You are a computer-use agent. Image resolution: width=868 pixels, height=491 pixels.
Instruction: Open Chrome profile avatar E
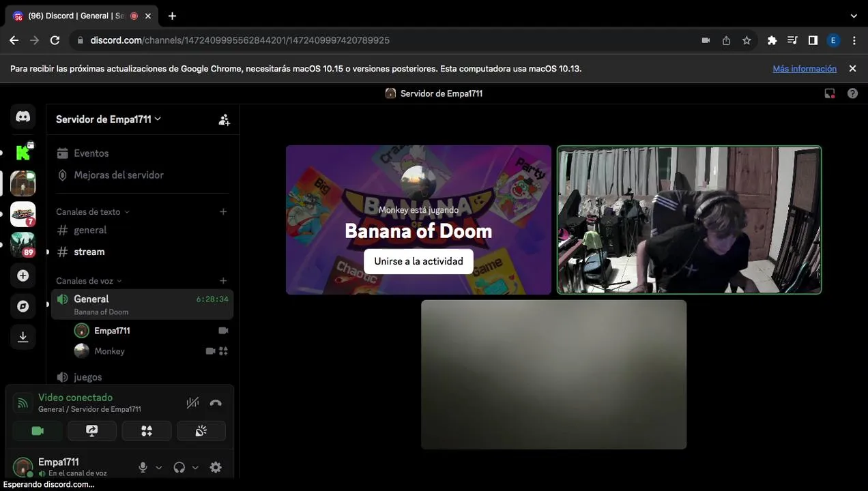(x=833, y=40)
